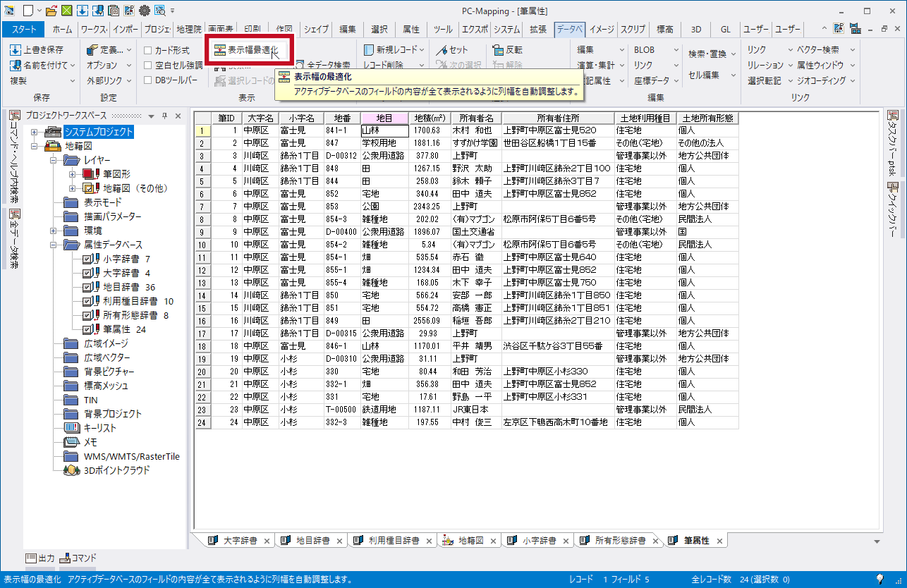Enable the 空白セル強調 checkbox
Image resolution: width=907 pixels, height=588 pixels.
pyautogui.click(x=147, y=66)
